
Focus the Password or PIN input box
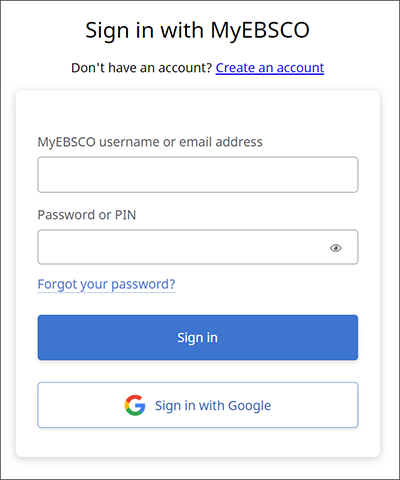[198, 247]
